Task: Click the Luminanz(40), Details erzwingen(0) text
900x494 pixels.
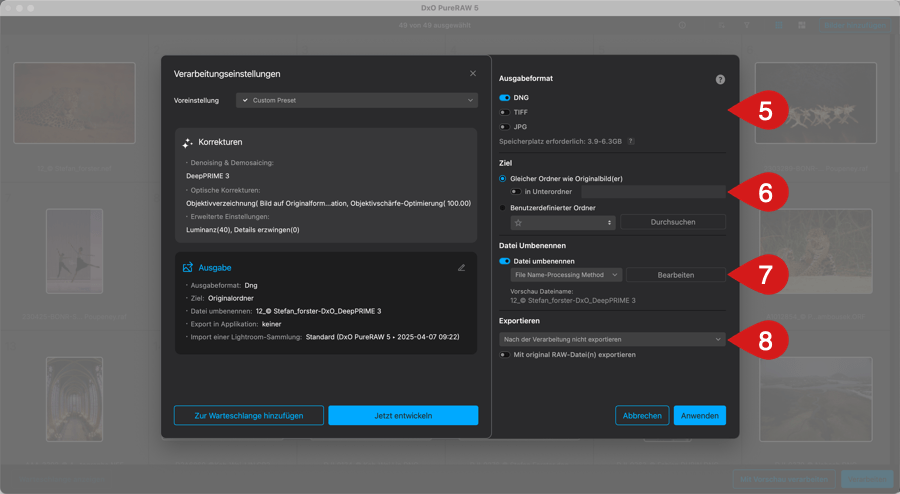Action: [x=243, y=230]
